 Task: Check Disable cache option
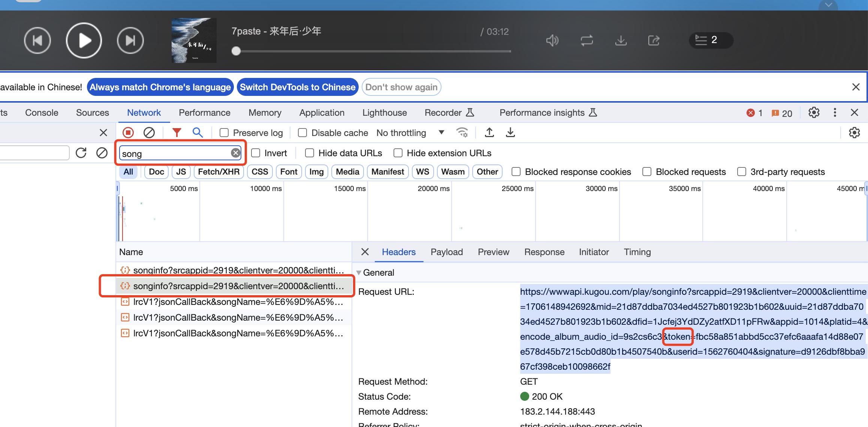(302, 133)
